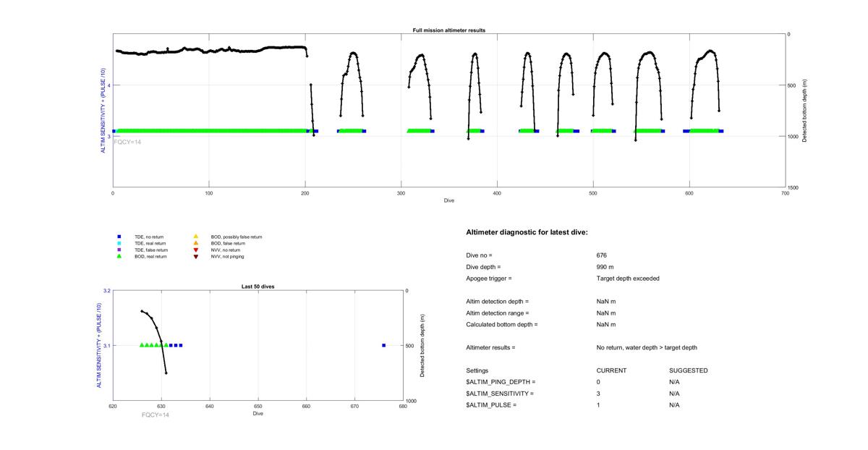Click the 'Calculated bottom depth =' label
The width and height of the screenshot is (868, 450).
[x=502, y=325]
